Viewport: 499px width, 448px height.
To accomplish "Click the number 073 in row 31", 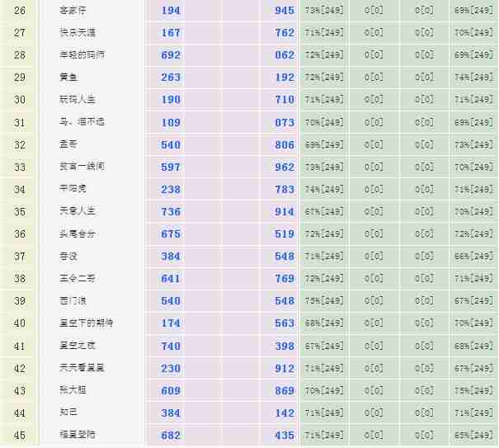I will (x=284, y=122).
